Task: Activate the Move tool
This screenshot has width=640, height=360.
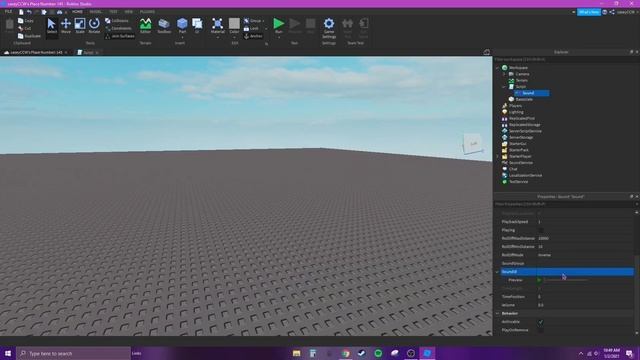Action: coord(66,26)
